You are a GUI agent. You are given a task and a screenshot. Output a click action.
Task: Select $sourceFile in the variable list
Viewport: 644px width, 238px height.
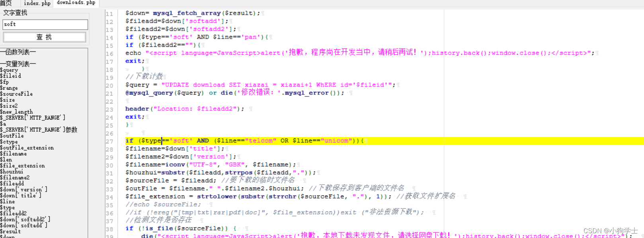(x=16, y=94)
